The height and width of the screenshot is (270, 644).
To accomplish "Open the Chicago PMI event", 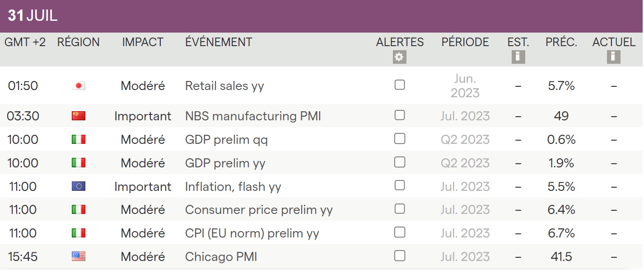I will (221, 257).
